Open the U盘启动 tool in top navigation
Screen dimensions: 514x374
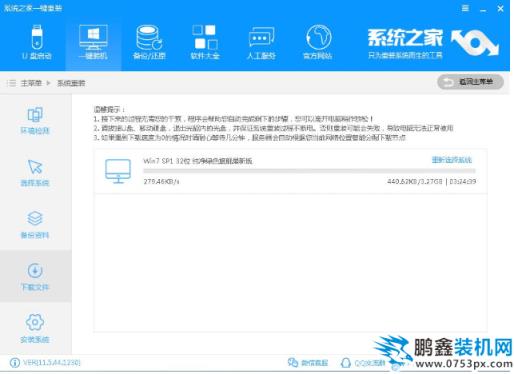[37, 42]
